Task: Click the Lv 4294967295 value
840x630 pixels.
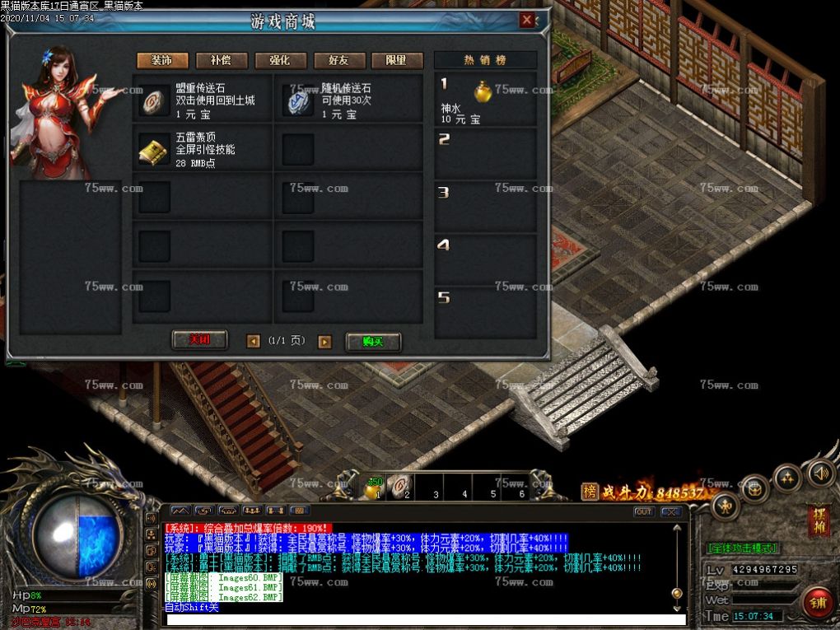Action: coord(764,569)
